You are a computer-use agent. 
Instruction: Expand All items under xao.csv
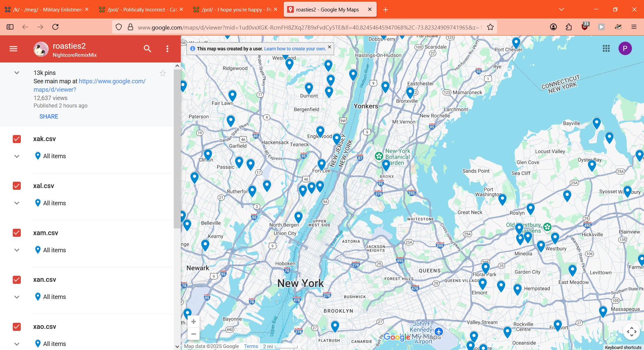pyautogui.click(x=17, y=344)
